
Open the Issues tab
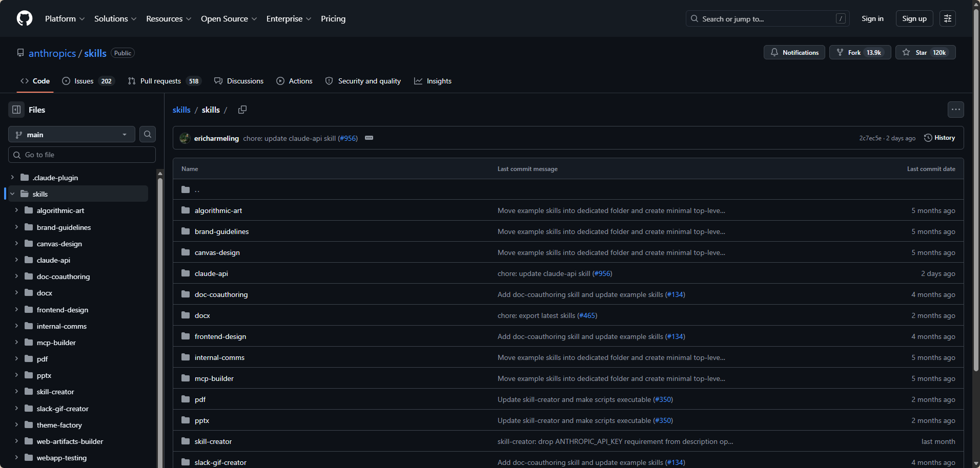88,81
